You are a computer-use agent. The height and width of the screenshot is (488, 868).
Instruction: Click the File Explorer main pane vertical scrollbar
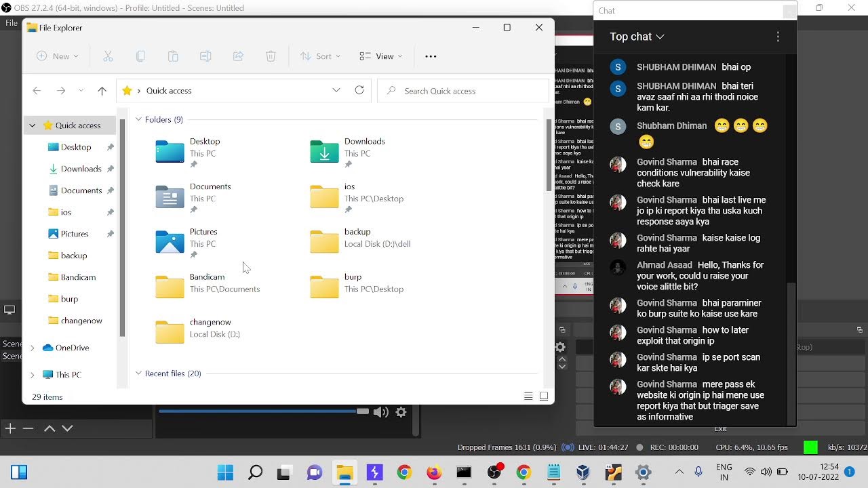point(549,156)
